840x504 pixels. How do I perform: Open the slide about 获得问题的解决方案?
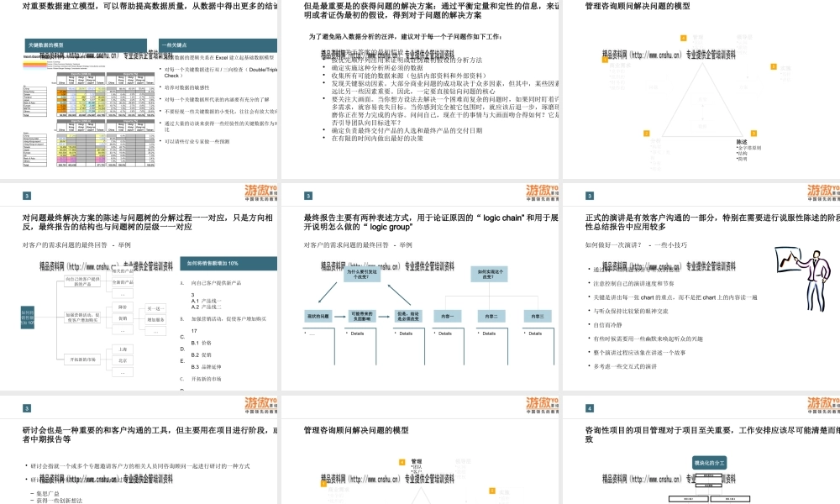(420, 88)
